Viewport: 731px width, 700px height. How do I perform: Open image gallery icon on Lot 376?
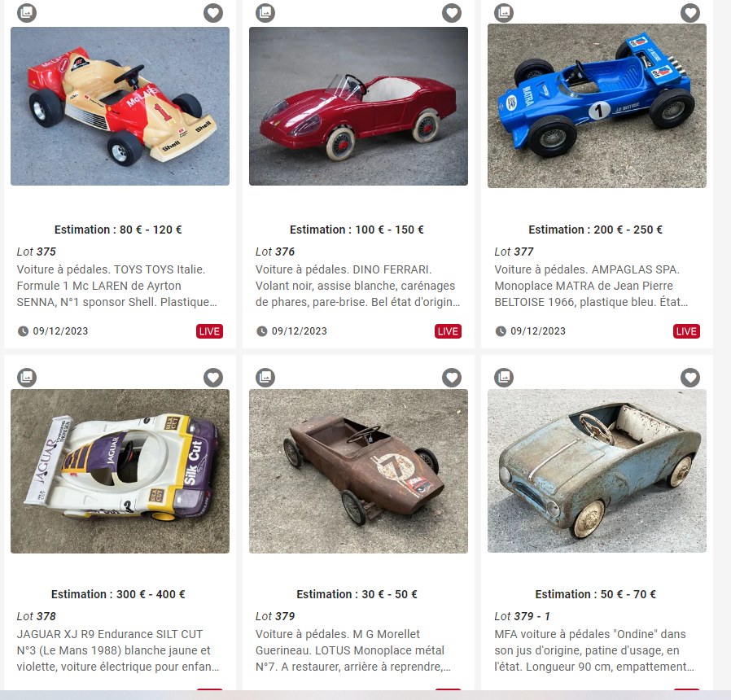(265, 12)
